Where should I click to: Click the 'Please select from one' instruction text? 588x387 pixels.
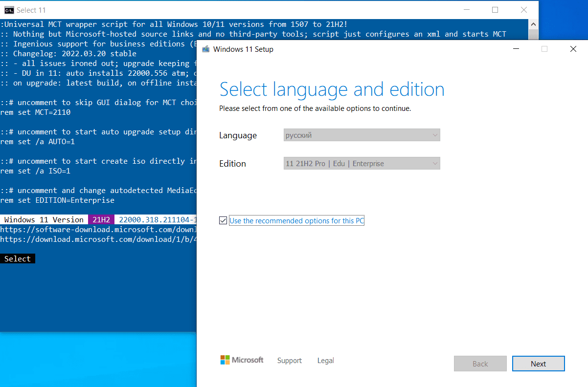[315, 108]
